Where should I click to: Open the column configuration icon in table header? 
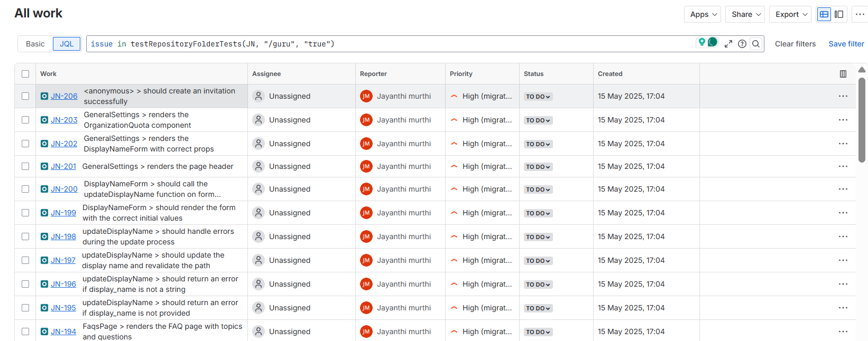coord(843,74)
